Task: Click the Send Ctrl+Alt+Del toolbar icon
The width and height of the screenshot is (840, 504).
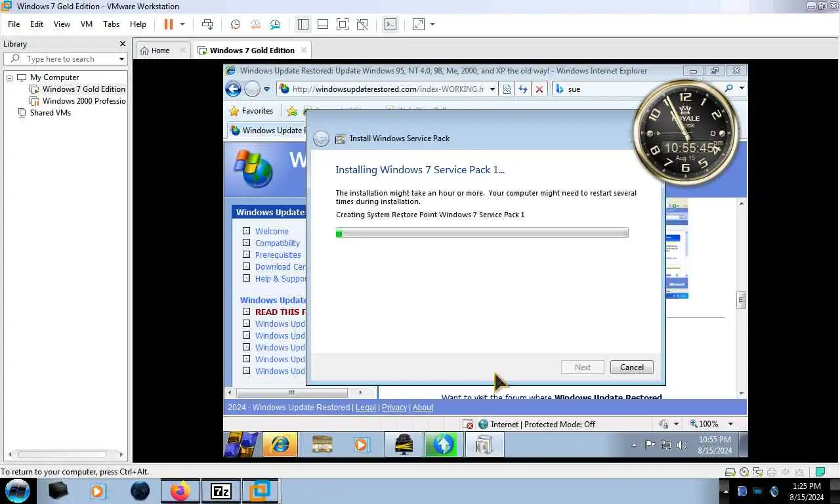Action: point(207,24)
